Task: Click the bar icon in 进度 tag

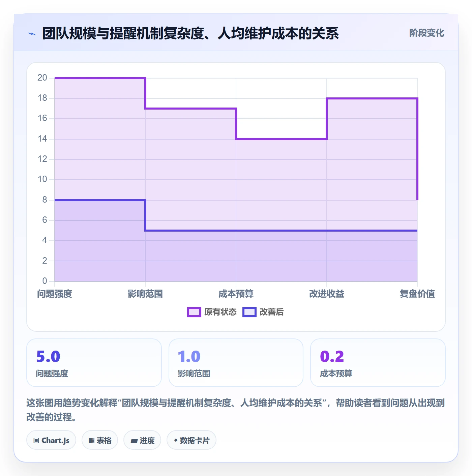Action: point(134,441)
